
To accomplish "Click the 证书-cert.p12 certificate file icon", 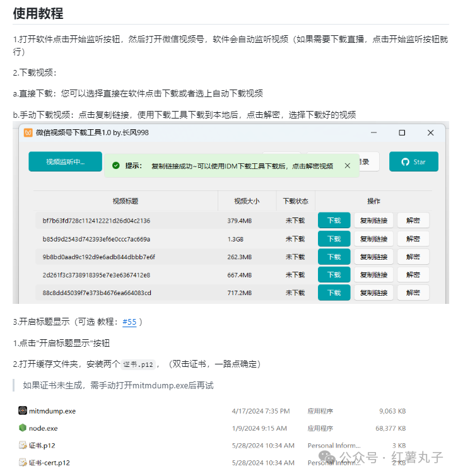I will click(23, 462).
